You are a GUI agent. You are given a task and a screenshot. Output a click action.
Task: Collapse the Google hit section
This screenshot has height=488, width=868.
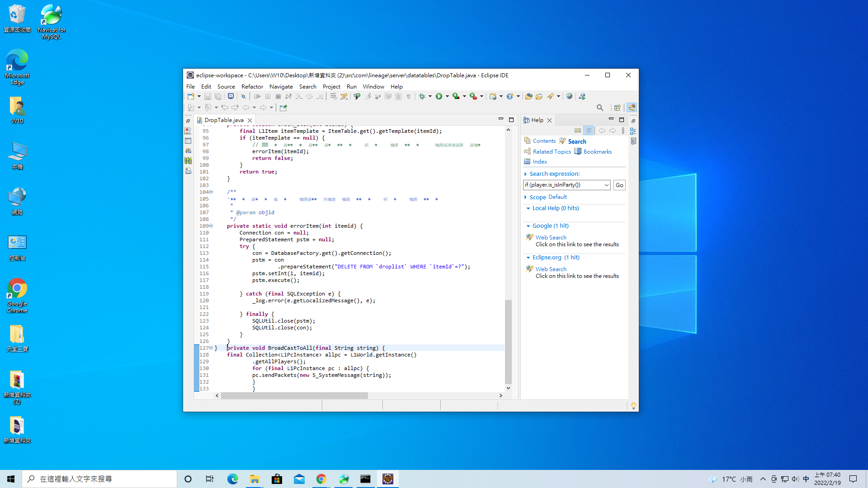tap(528, 226)
